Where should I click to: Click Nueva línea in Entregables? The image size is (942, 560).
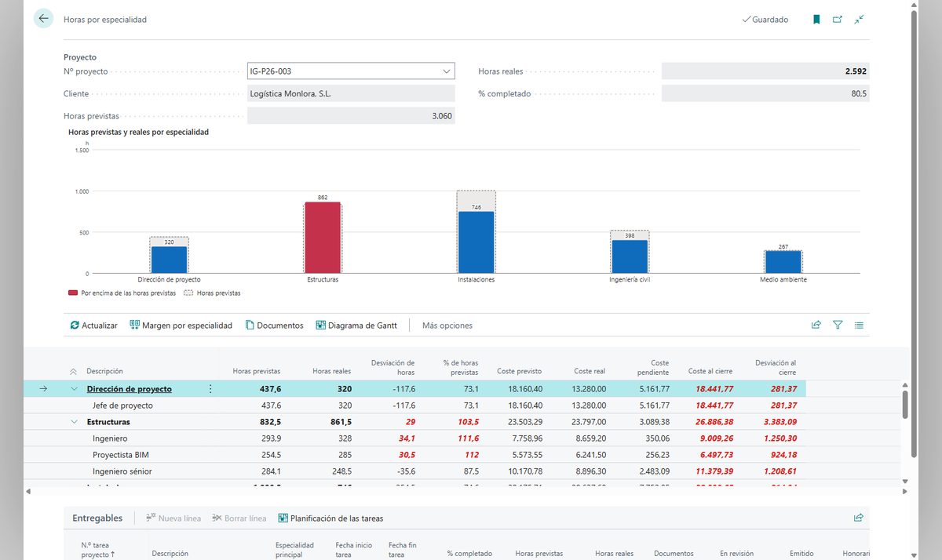click(x=173, y=518)
